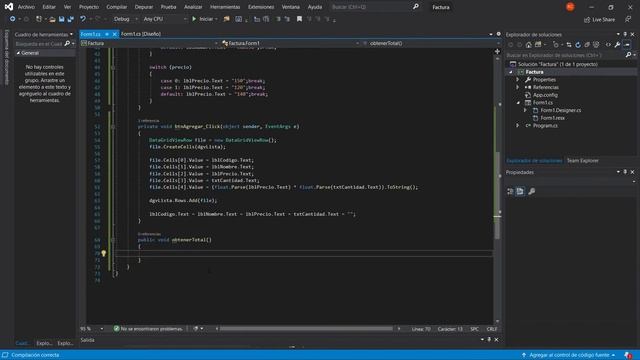
Task: Click the feedback icon next to Live Share
Action: [628, 19]
